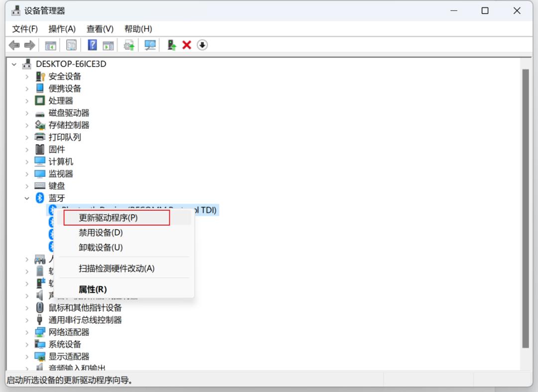This screenshot has height=392, width=538.
Task: Click the 蓝牙 Bluetooth category icon
Action: click(x=40, y=198)
